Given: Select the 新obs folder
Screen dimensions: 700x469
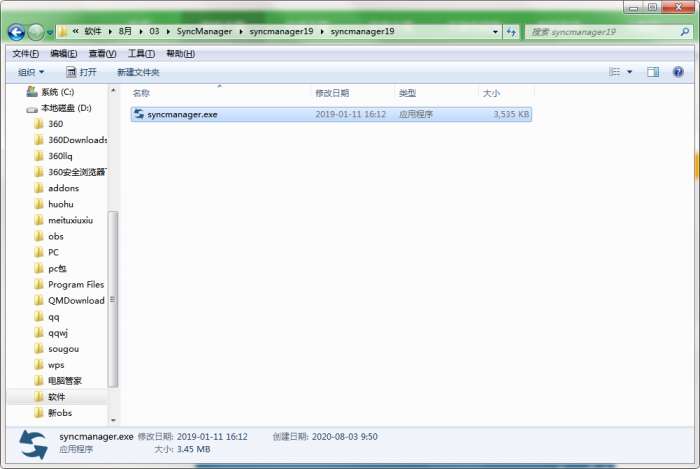Looking at the screenshot, I should point(60,413).
